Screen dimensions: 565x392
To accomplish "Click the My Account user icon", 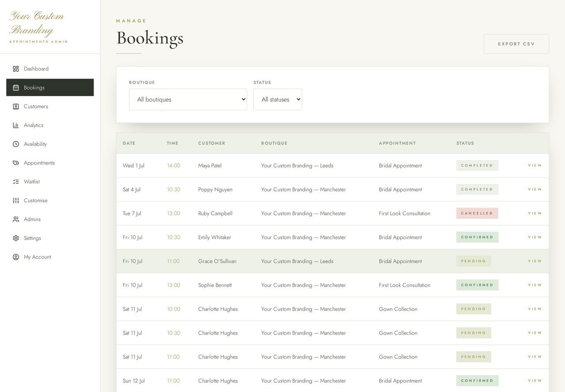I will point(16,257).
